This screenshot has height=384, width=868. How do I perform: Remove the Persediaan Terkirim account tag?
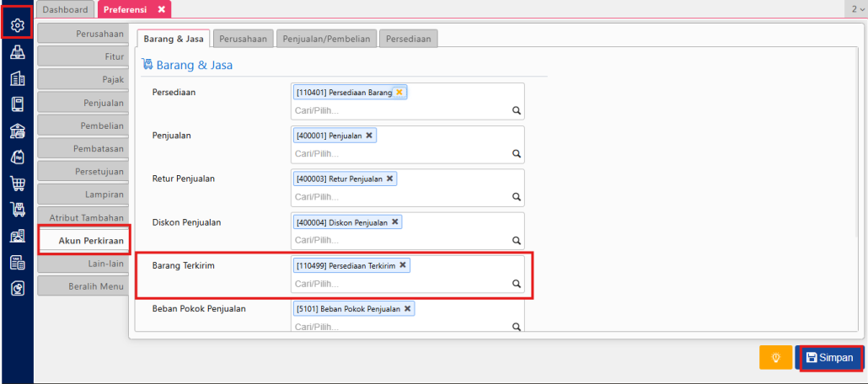[x=403, y=265]
